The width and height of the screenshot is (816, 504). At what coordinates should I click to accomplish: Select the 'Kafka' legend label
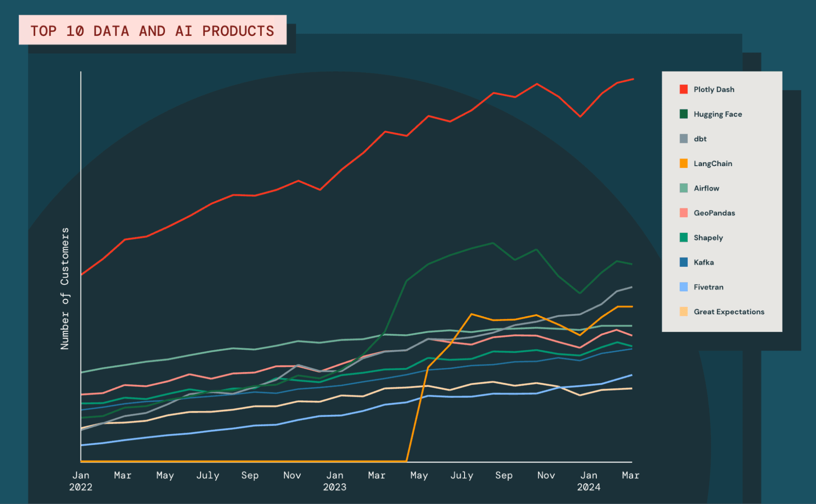coord(704,262)
